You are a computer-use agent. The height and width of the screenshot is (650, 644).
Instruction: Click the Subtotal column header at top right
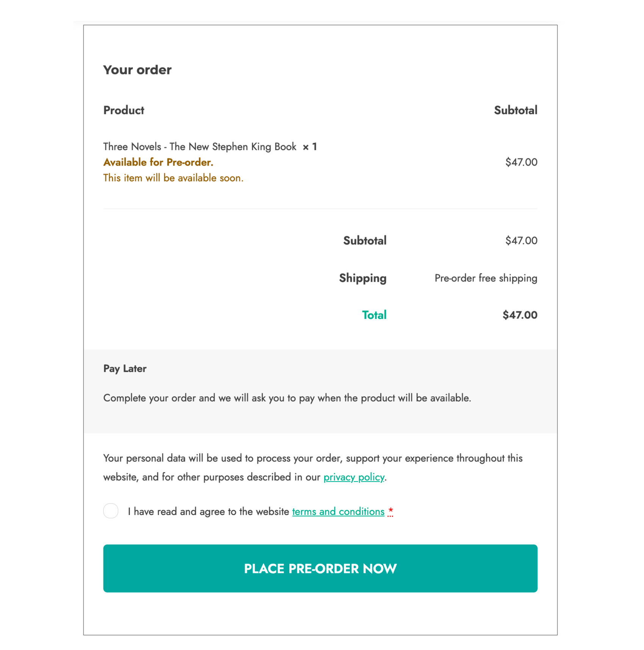coord(515,110)
